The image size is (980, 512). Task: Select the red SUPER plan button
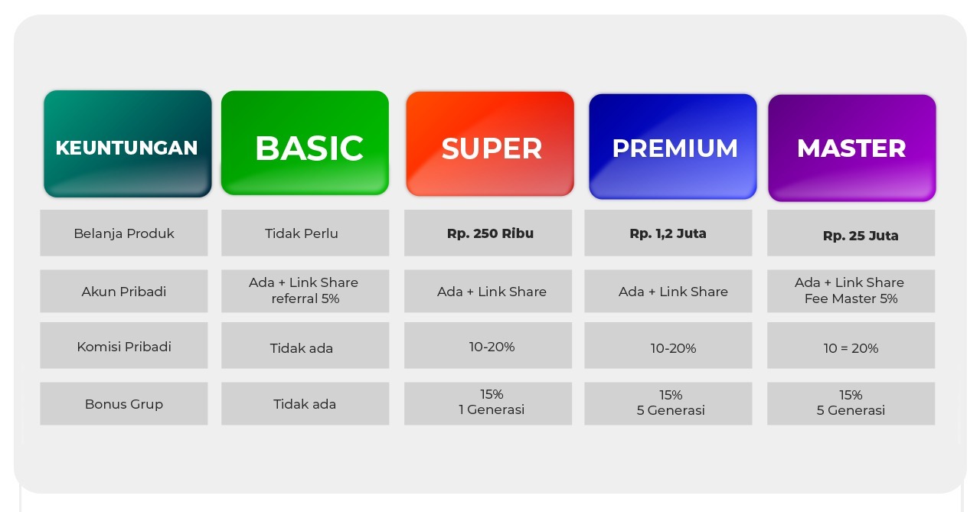(x=490, y=144)
